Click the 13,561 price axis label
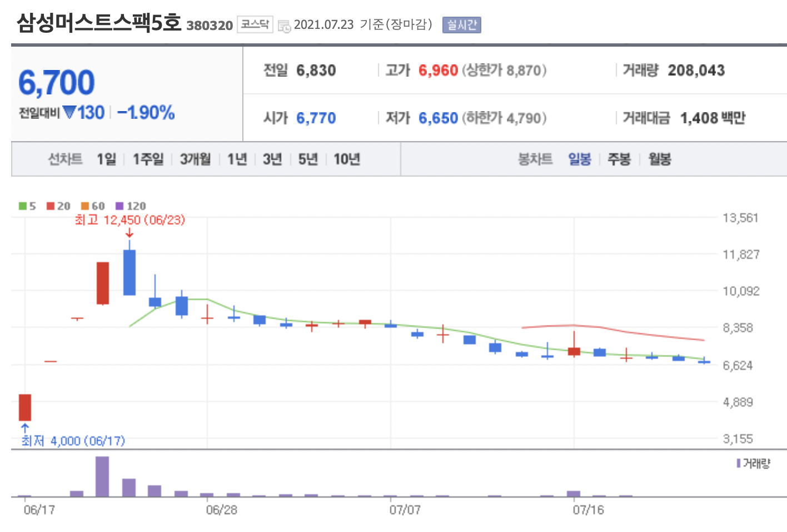The width and height of the screenshot is (787, 532). click(741, 218)
